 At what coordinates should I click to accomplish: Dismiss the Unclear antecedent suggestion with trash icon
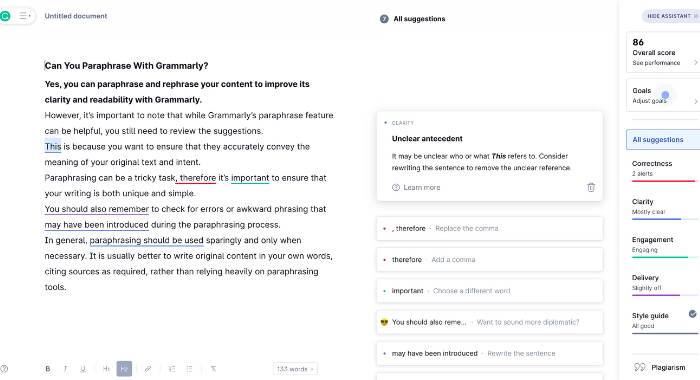pos(591,188)
